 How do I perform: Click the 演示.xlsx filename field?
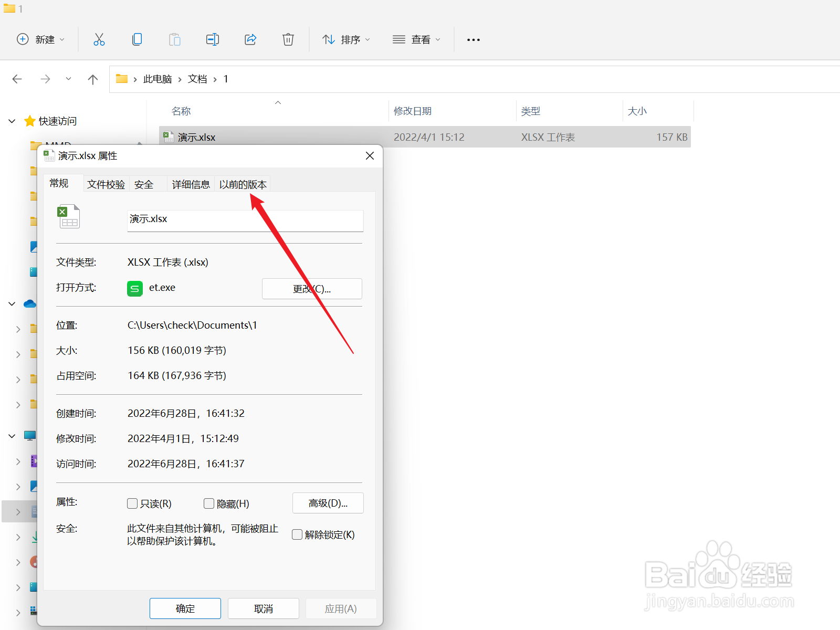(244, 219)
